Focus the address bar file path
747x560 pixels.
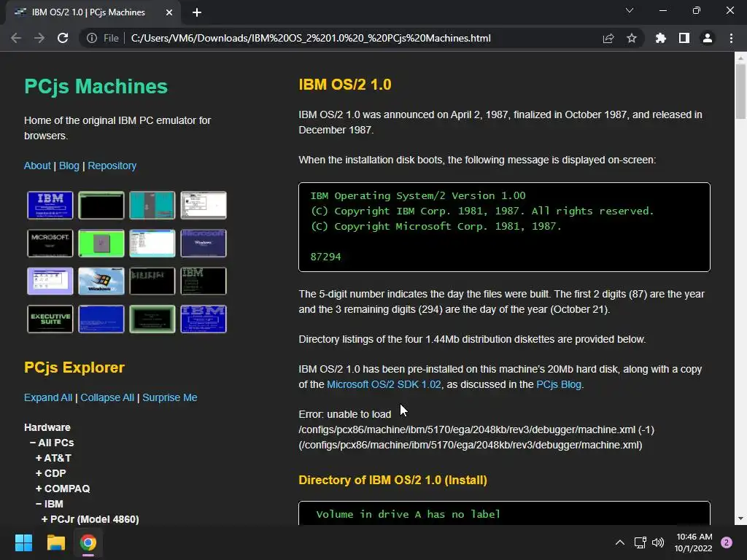coord(311,38)
